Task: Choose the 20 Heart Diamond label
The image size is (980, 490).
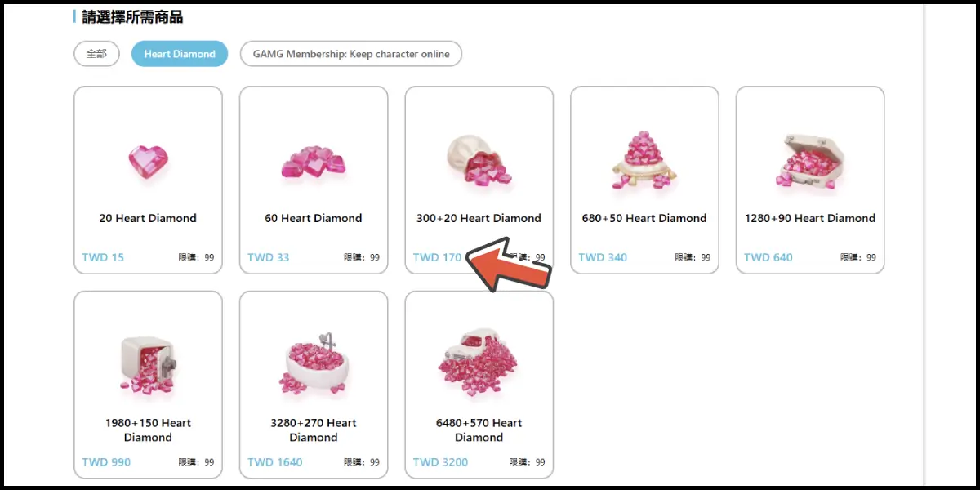Action: 148,218
